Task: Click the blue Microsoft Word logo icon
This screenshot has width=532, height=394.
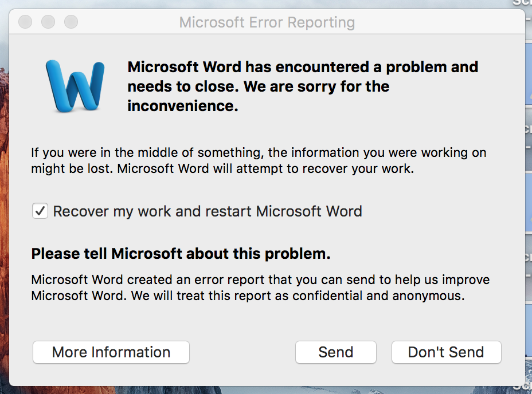Action: [x=75, y=85]
